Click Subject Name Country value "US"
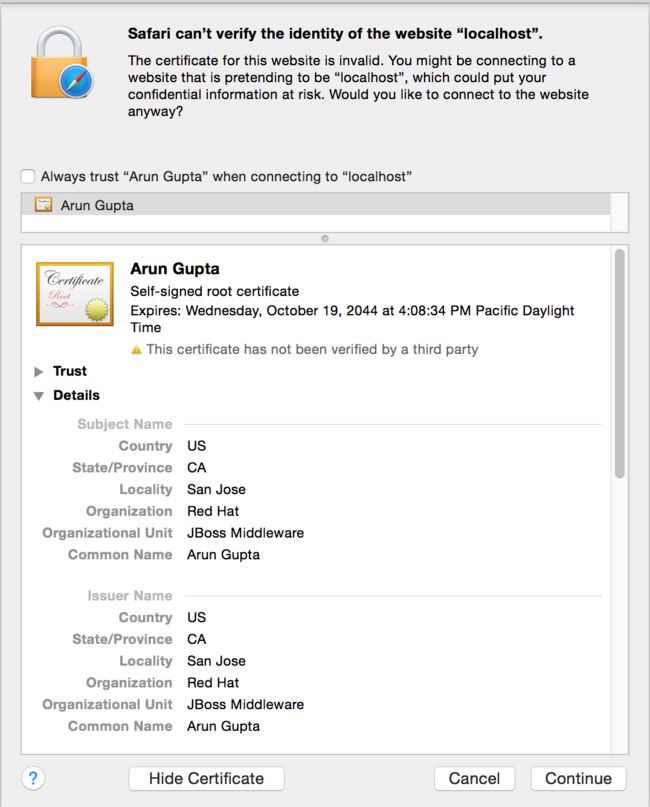 197,446
